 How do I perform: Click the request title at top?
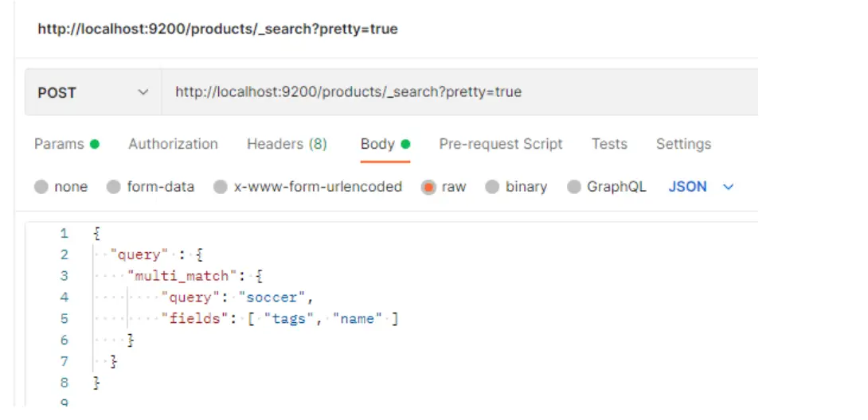217,29
